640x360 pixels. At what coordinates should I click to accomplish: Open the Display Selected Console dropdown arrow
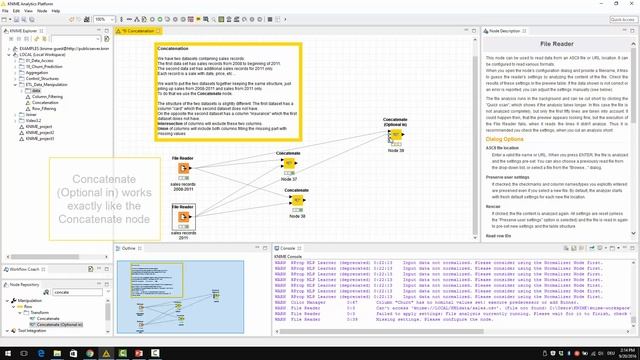click(x=606, y=248)
